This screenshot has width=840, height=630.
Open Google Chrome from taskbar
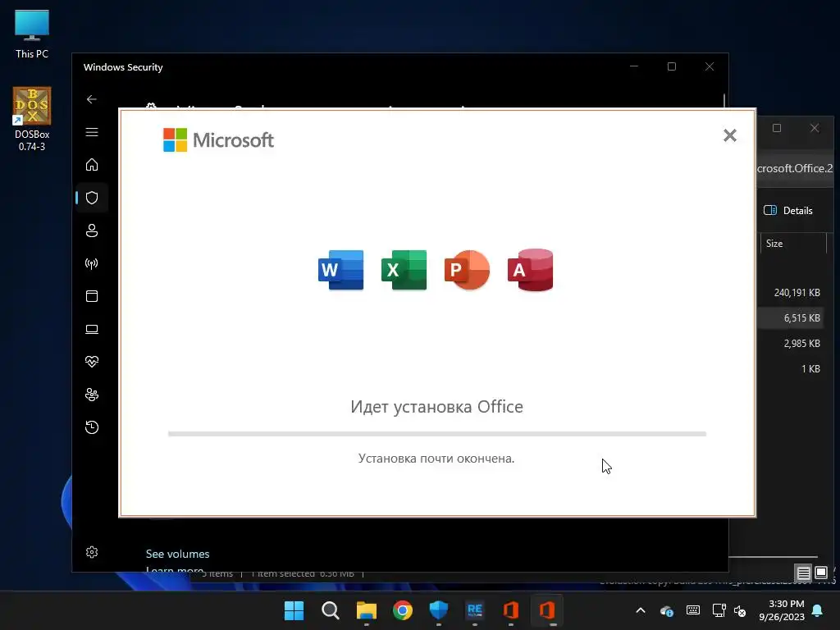tap(402, 610)
